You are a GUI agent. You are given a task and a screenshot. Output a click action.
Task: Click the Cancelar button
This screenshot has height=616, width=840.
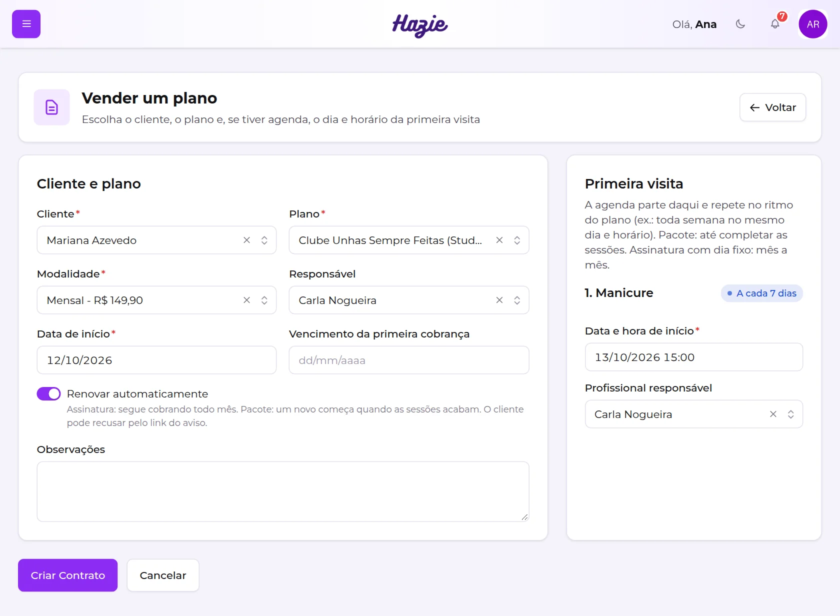click(163, 575)
